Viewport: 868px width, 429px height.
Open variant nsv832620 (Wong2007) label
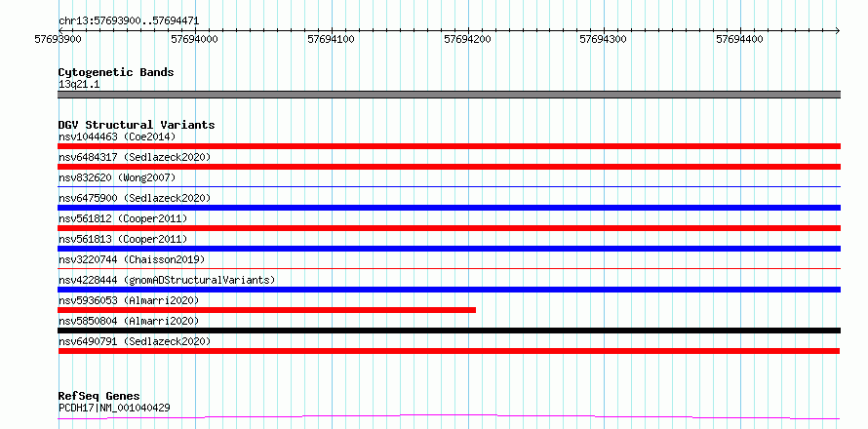coord(116,177)
